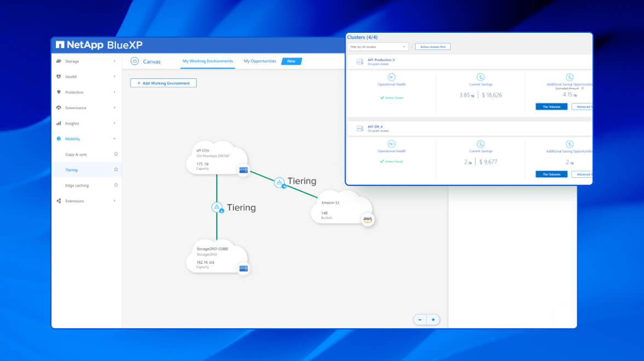644x361 pixels.
Task: Expand the Storage sidebar item arrow
Action: [x=114, y=61]
